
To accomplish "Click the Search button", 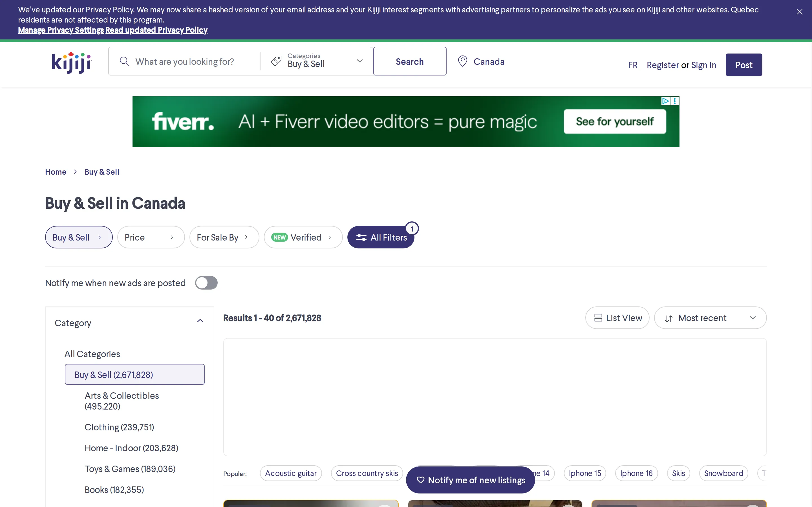I will [410, 61].
